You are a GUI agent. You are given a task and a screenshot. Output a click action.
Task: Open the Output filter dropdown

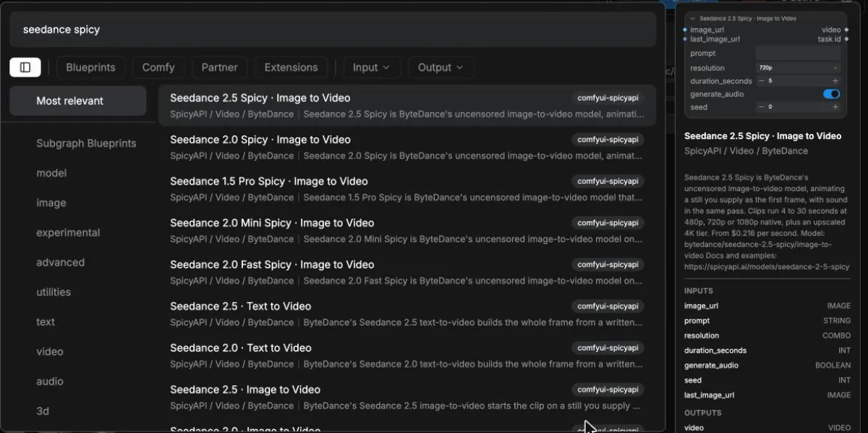point(441,67)
